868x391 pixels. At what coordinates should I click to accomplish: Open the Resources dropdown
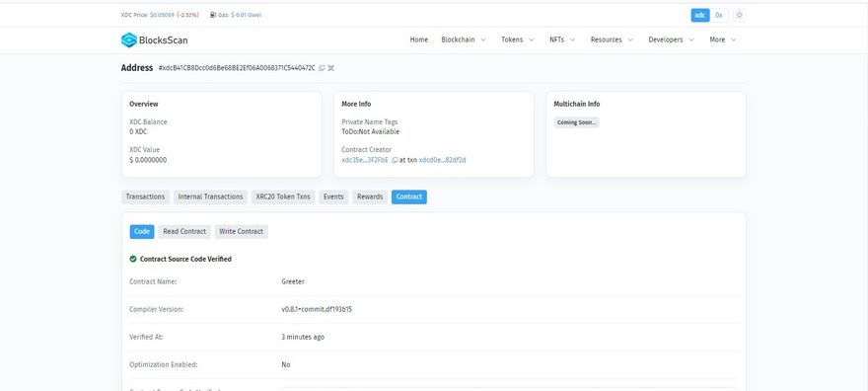(x=612, y=39)
